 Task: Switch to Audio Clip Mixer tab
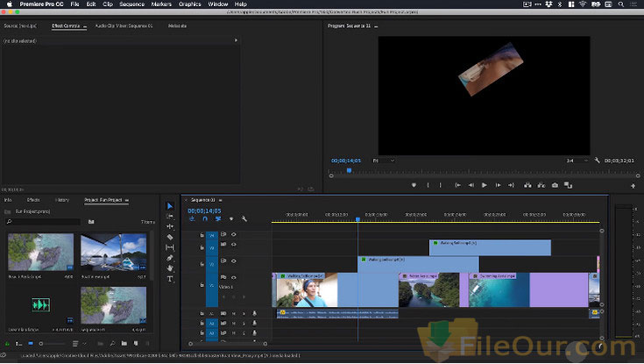pos(124,25)
